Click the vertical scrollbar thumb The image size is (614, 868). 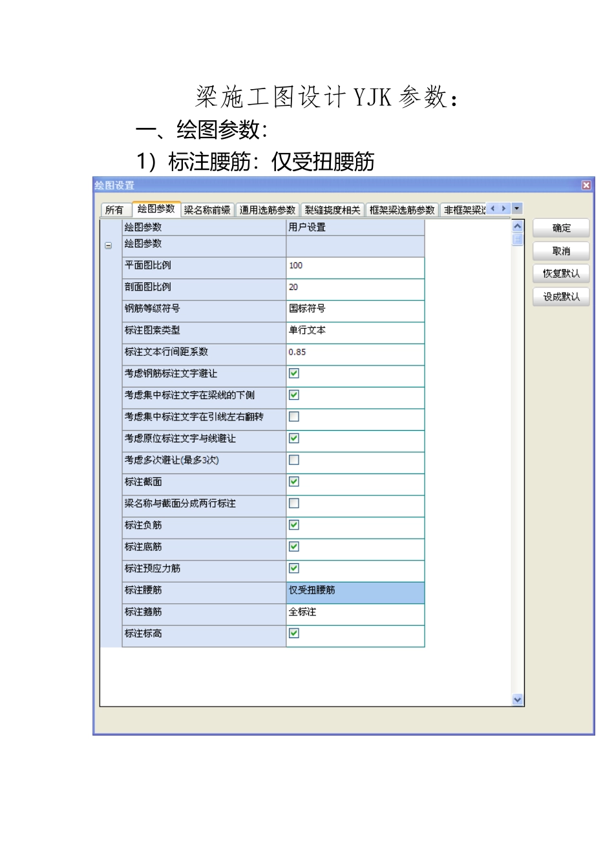click(517, 239)
